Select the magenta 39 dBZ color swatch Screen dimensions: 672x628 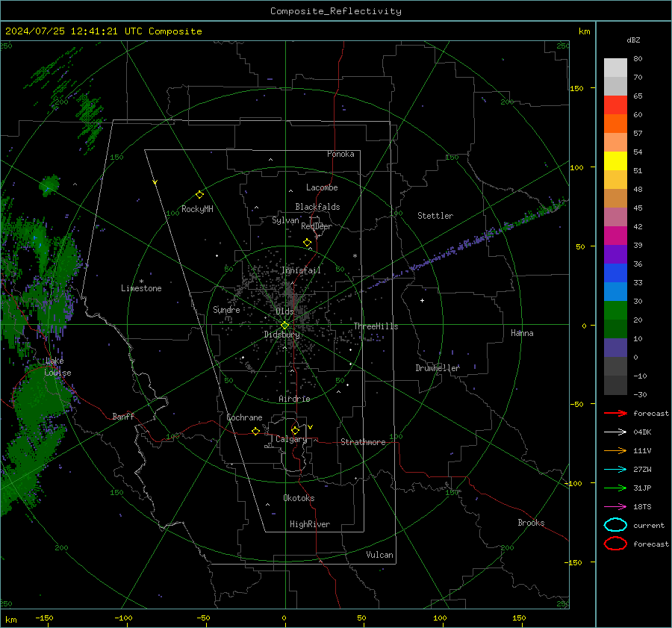tap(615, 236)
